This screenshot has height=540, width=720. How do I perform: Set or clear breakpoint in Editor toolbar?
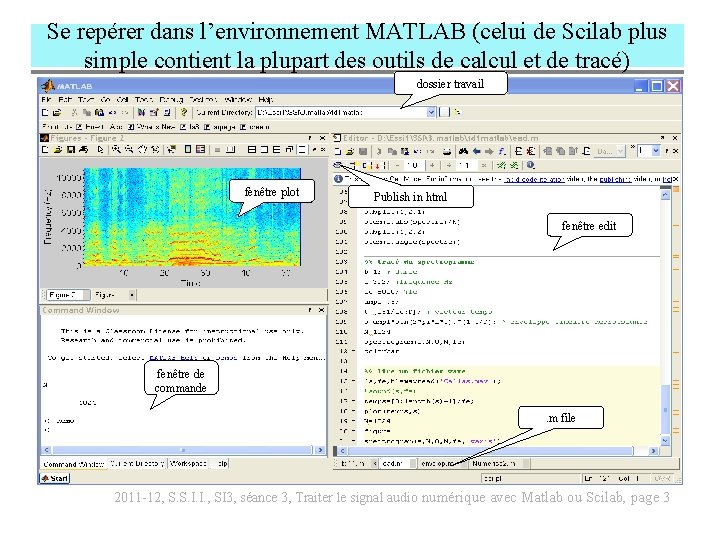(518, 151)
